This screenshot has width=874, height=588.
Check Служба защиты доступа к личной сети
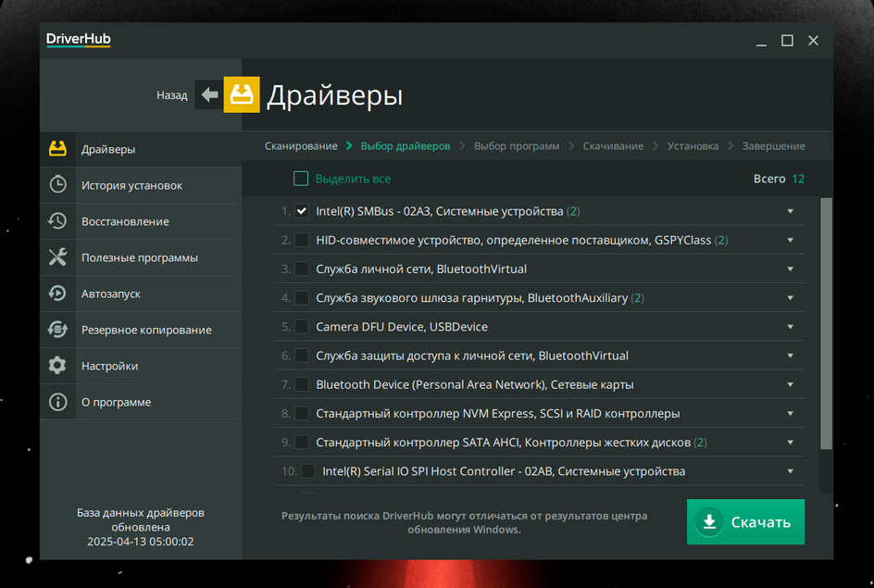[302, 356]
